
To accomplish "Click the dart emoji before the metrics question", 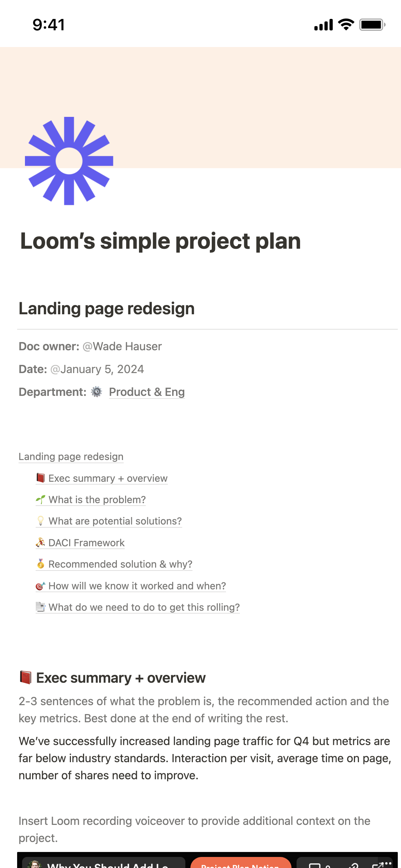I will click(x=40, y=586).
